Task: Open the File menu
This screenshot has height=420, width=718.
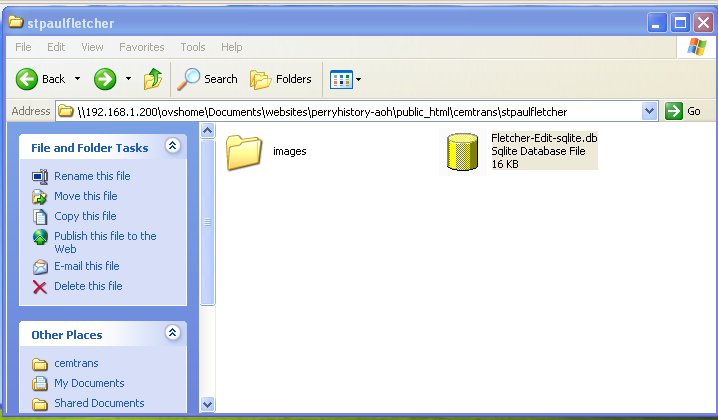Action: 23,47
